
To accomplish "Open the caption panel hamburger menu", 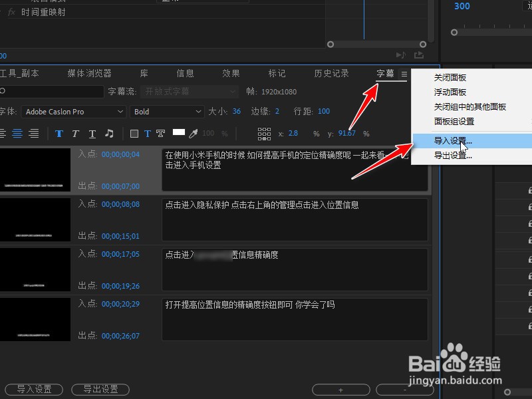I will (404, 74).
